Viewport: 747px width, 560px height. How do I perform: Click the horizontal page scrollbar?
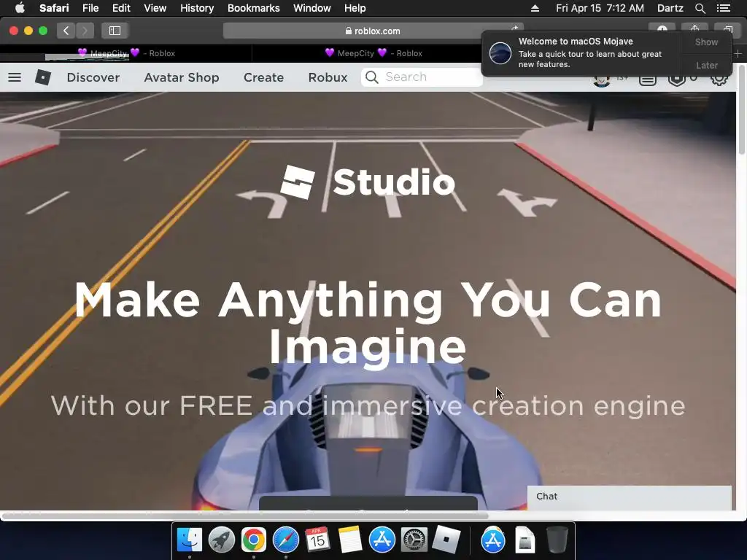click(x=245, y=516)
